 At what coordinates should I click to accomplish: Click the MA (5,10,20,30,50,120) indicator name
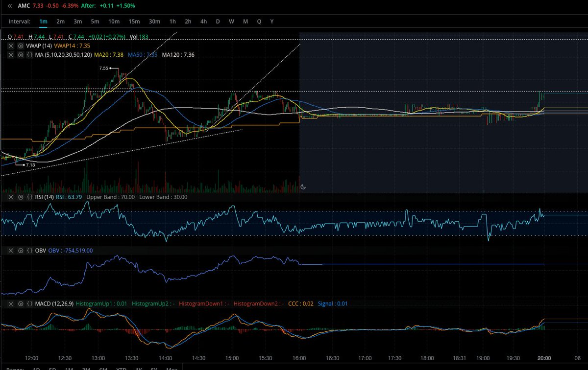click(64, 55)
